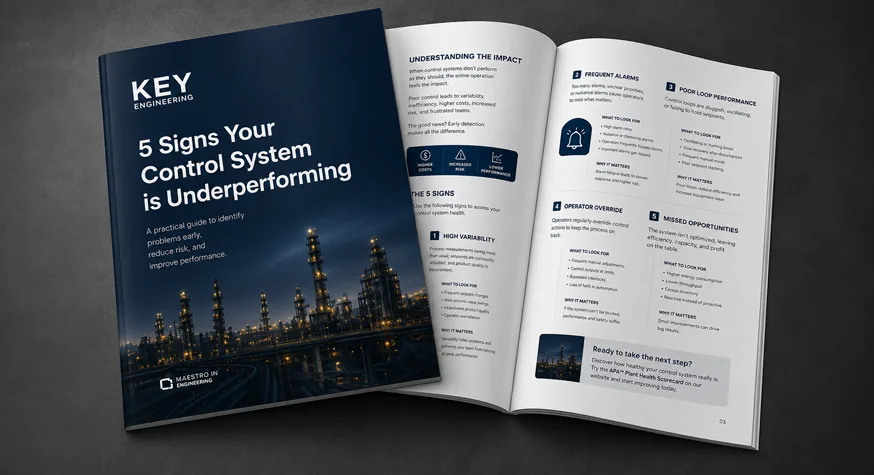Click the "Slow recovery after disturbances" bullet
Viewport: 874px width, 475px height.
711,153
